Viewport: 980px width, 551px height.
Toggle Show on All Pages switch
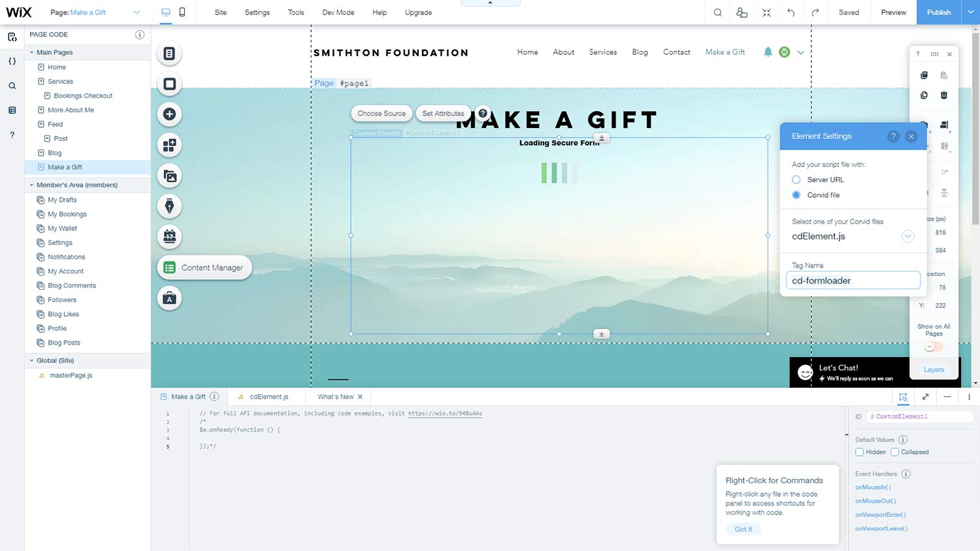click(934, 347)
